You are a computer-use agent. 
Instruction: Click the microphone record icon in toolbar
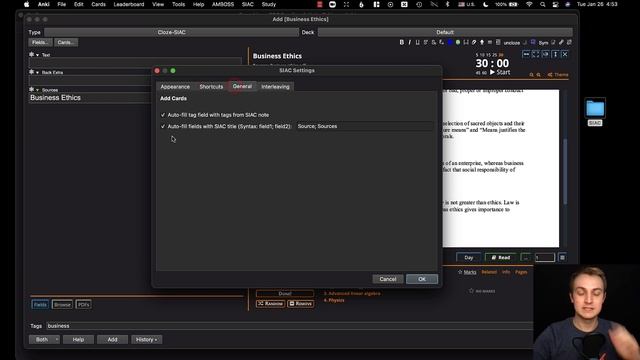tap(482, 42)
